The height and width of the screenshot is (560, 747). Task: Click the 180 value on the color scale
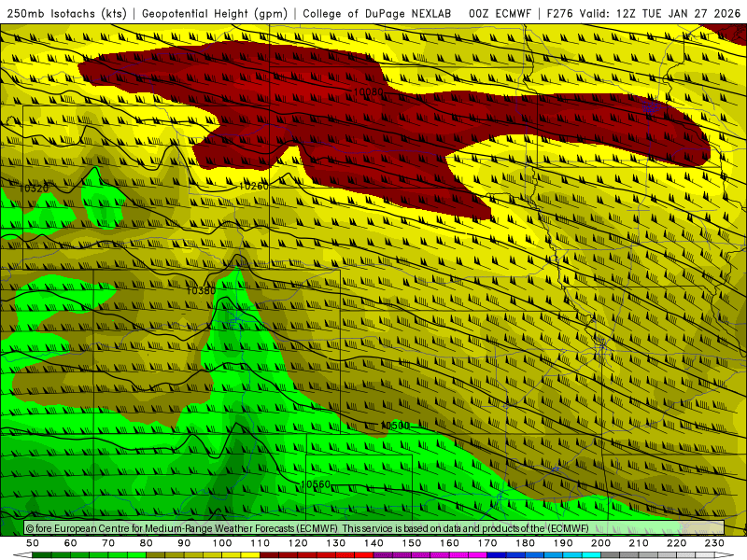(x=525, y=543)
